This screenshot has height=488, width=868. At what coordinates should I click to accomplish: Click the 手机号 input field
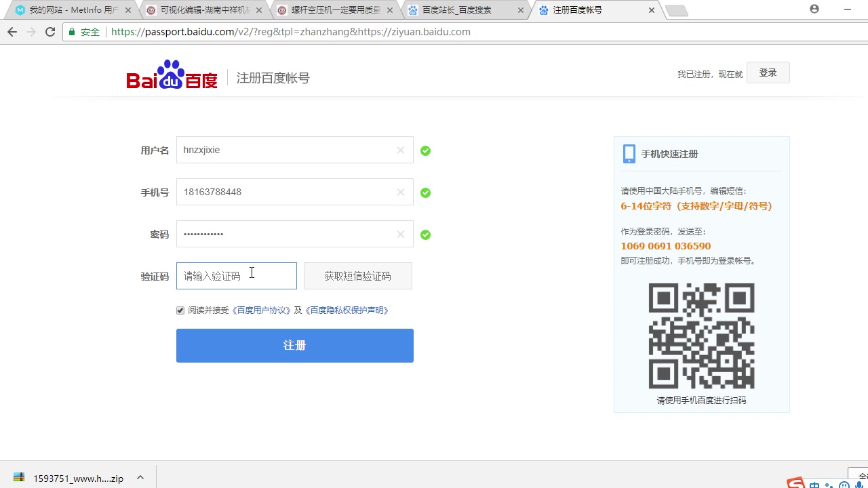(x=294, y=192)
